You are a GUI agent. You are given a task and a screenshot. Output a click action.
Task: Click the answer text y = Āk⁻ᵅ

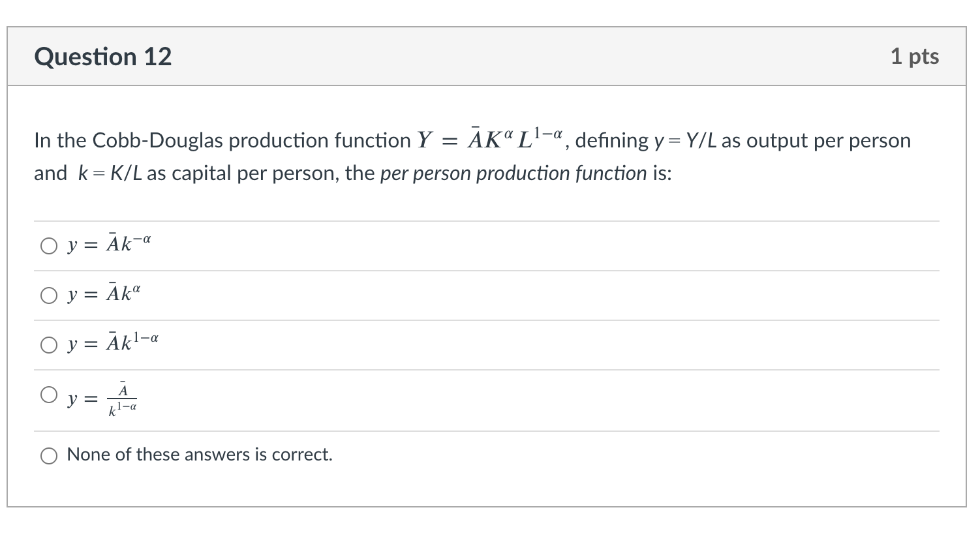pos(108,244)
